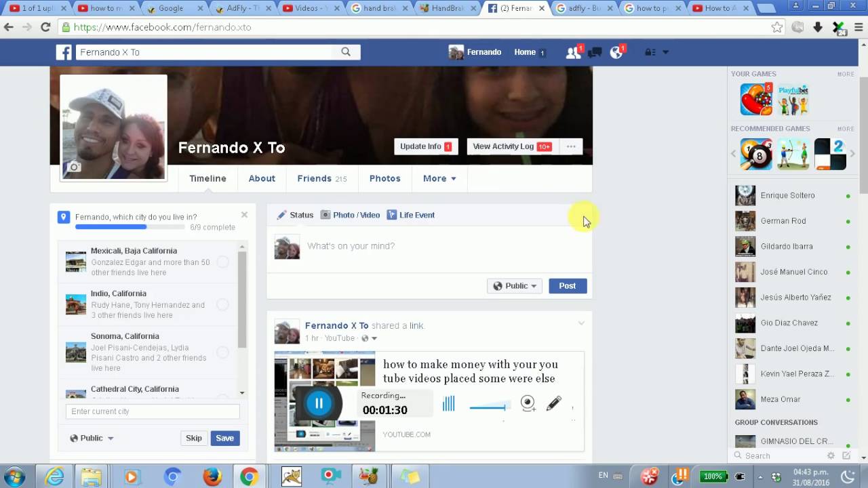Open the Photos tab
The height and width of the screenshot is (488, 868).
pos(384,178)
